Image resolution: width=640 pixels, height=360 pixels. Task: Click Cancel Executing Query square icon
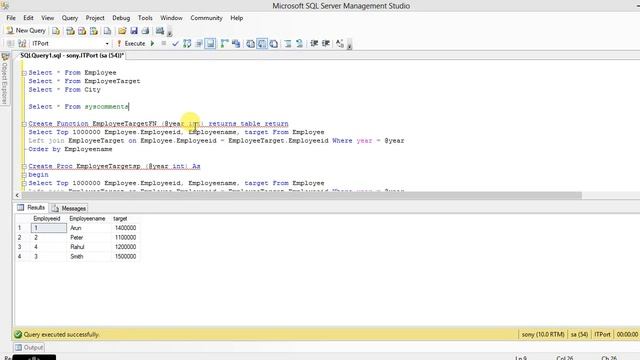tap(164, 43)
